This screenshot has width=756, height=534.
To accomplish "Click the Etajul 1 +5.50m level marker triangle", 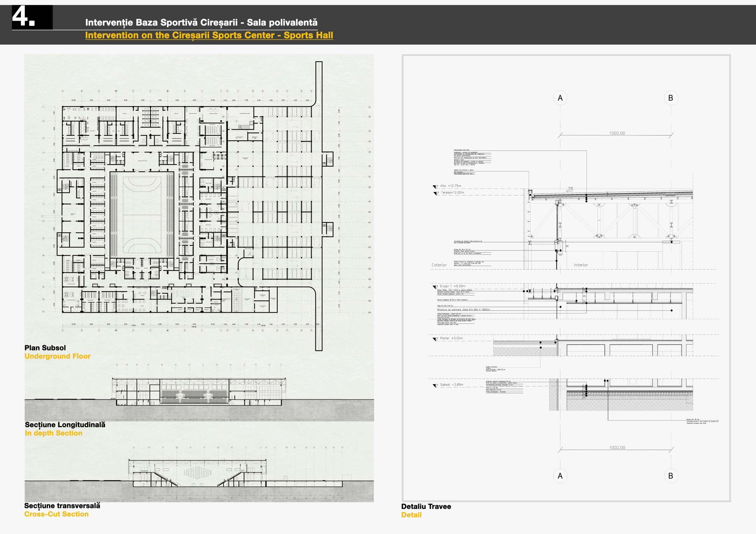I will point(435,287).
